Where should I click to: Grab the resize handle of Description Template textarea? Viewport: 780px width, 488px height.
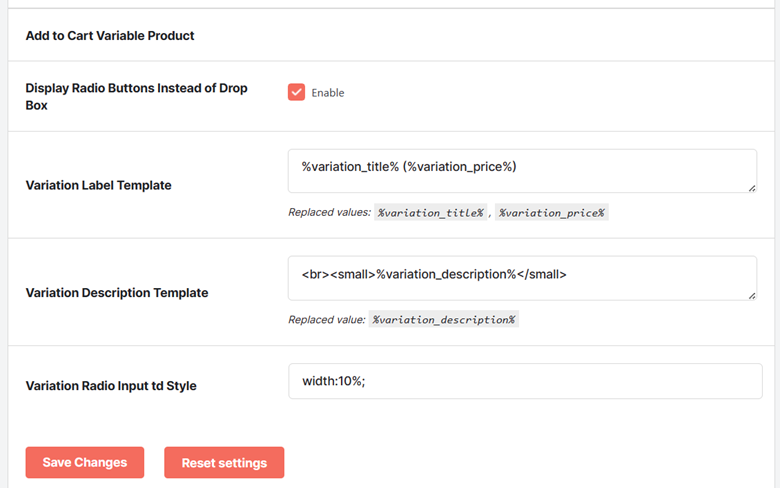coord(752,295)
